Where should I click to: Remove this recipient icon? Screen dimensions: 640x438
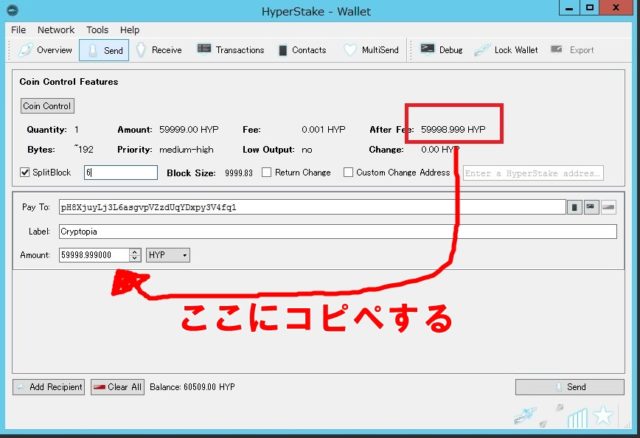pyautogui.click(x=609, y=207)
